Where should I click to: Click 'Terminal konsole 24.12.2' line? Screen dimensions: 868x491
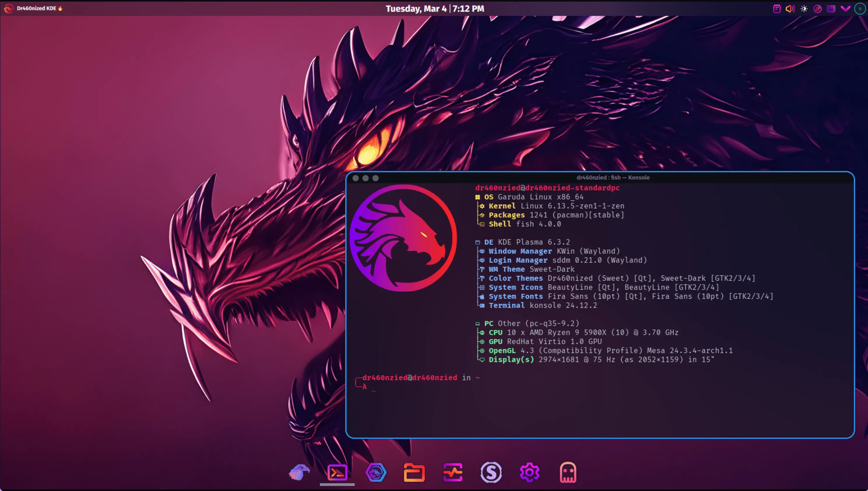tap(537, 305)
